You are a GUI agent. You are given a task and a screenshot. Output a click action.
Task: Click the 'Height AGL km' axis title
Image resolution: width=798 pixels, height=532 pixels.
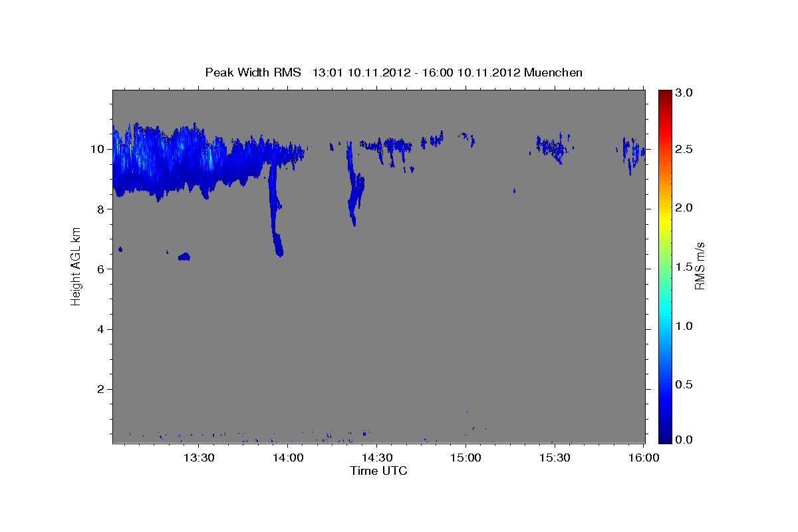[76, 266]
